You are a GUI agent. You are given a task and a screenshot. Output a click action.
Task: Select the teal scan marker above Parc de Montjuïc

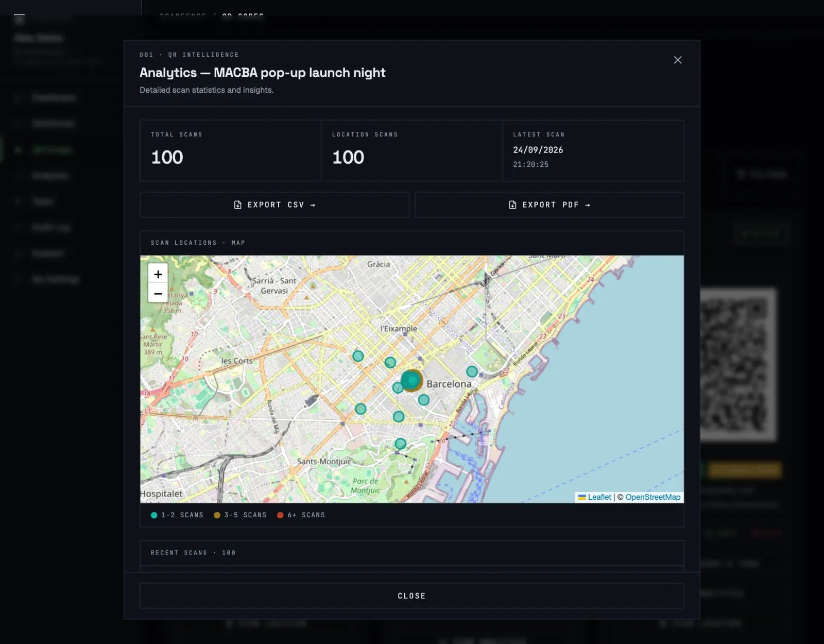pyautogui.click(x=401, y=444)
